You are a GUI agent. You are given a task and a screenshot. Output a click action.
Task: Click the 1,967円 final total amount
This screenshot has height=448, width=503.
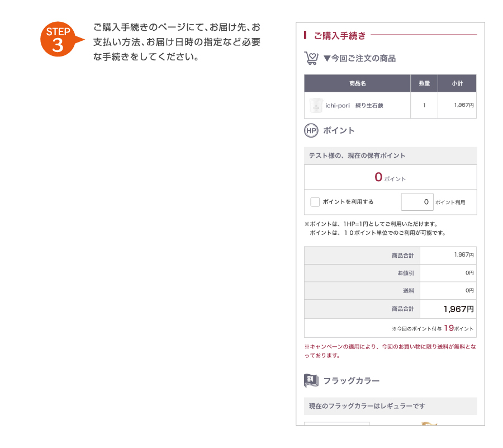(459, 309)
